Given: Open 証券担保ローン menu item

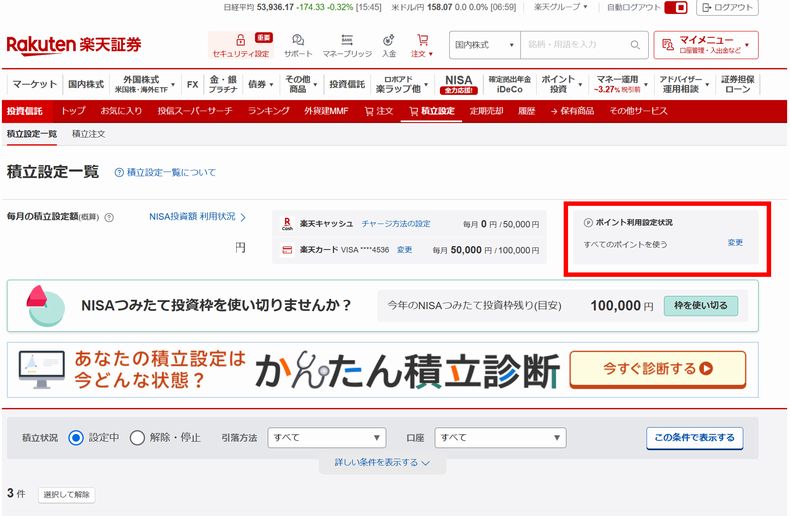Looking at the screenshot, I should coord(738,84).
